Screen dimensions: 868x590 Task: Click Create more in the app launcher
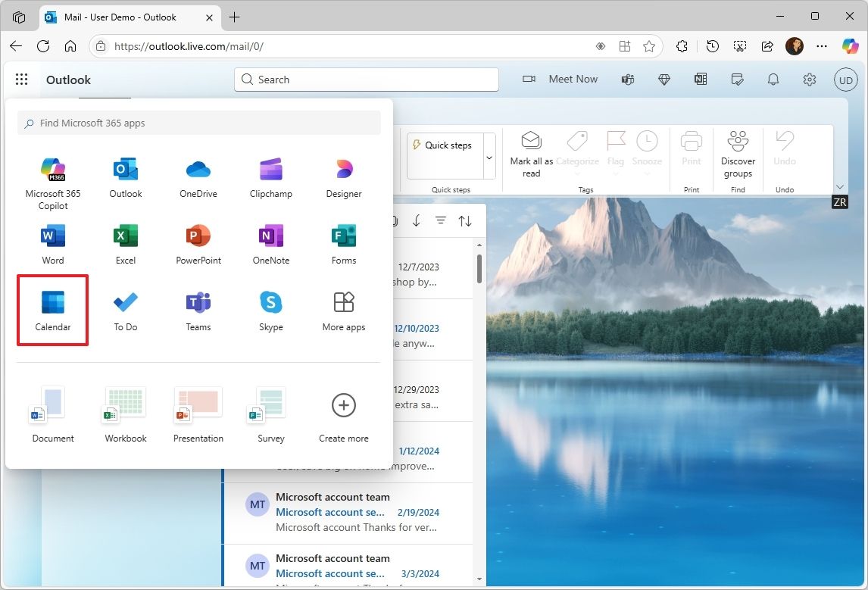pyautogui.click(x=343, y=412)
